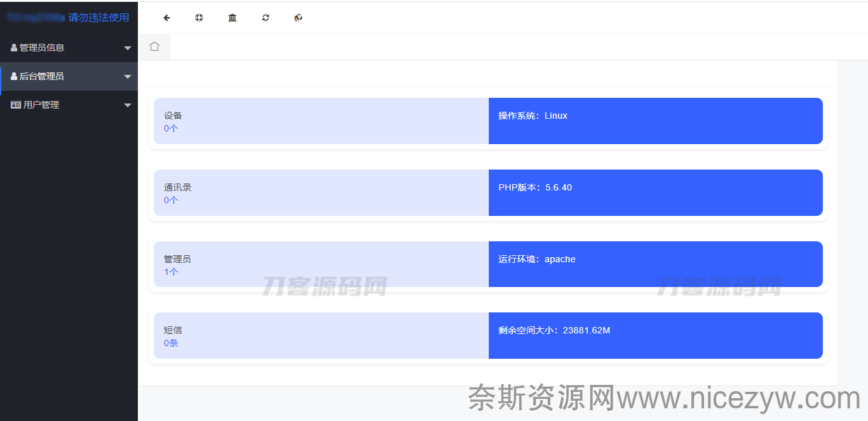This screenshot has width=868, height=421.
Task: Click the person icon beside 管理员信息
Action: click(14, 48)
